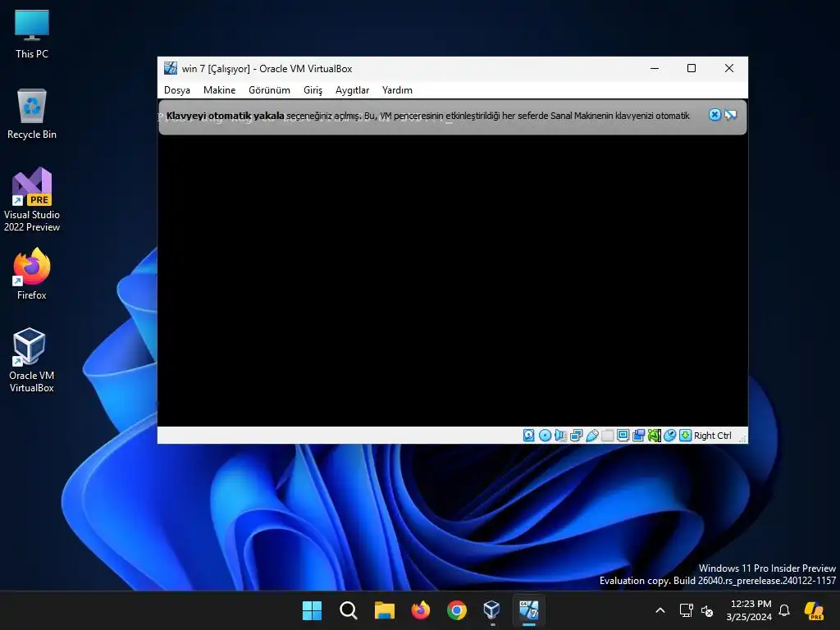Click the optical disc drive indicator

[545, 436]
